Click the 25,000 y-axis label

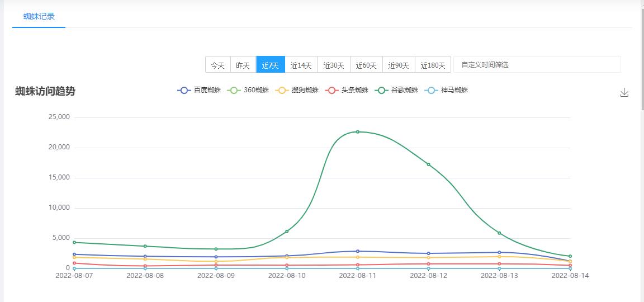60,117
